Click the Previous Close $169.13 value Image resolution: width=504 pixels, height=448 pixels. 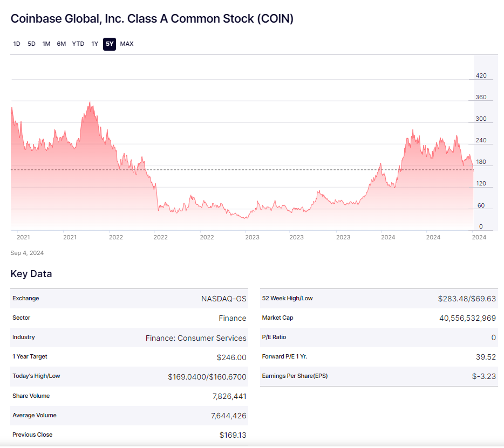pos(233,435)
